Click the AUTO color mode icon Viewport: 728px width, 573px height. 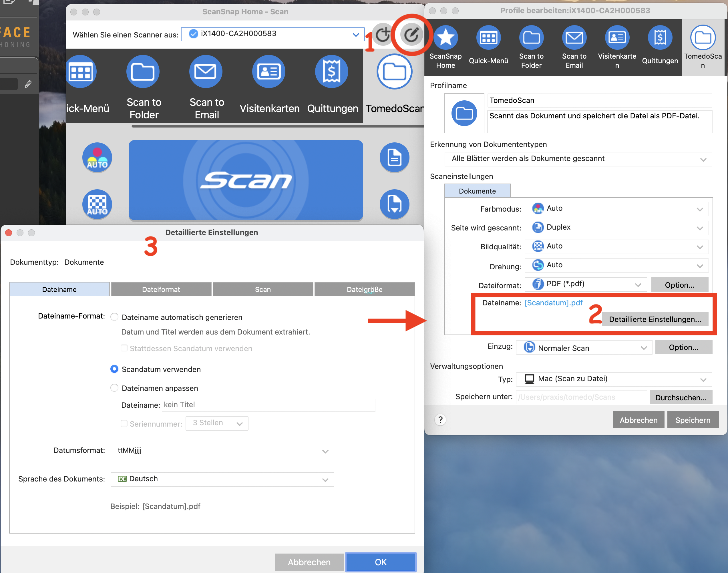(97, 157)
